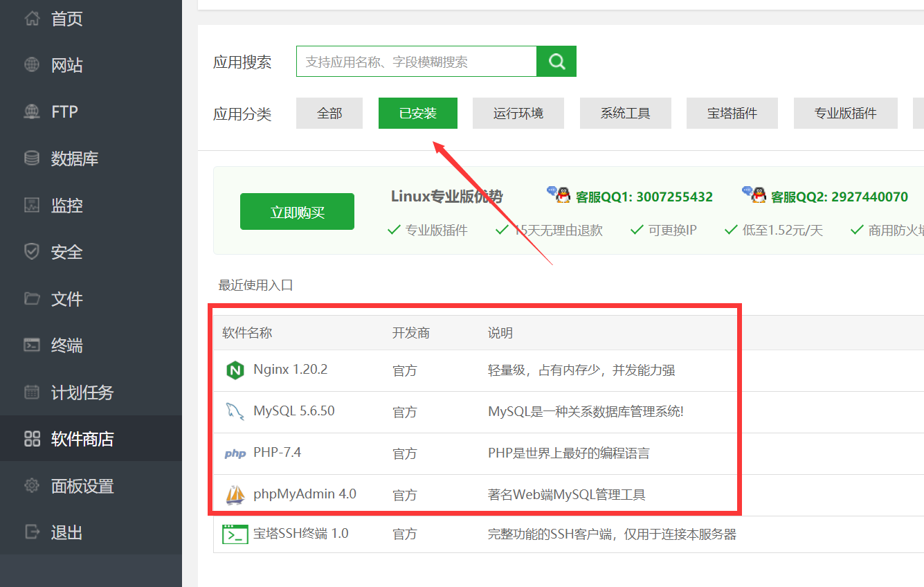This screenshot has height=587, width=924.
Task: Open 宝塔SSH终端 1.0 software name
Action: [301, 534]
